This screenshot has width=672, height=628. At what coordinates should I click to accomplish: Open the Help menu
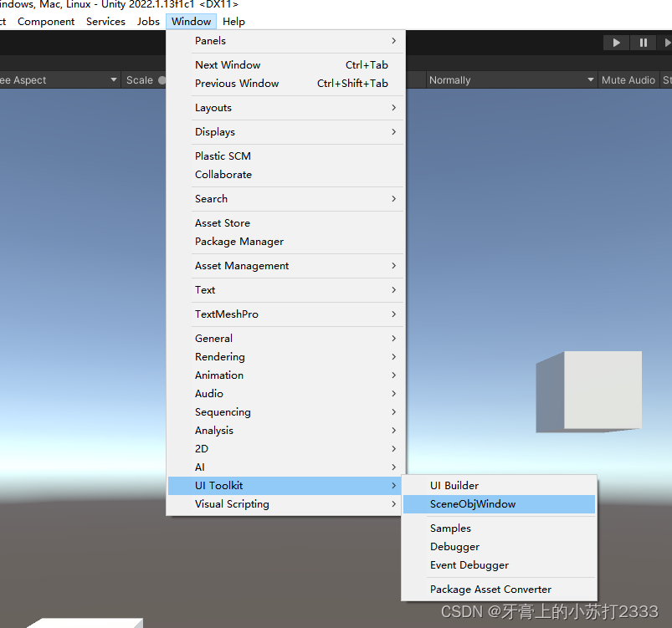[x=233, y=21]
